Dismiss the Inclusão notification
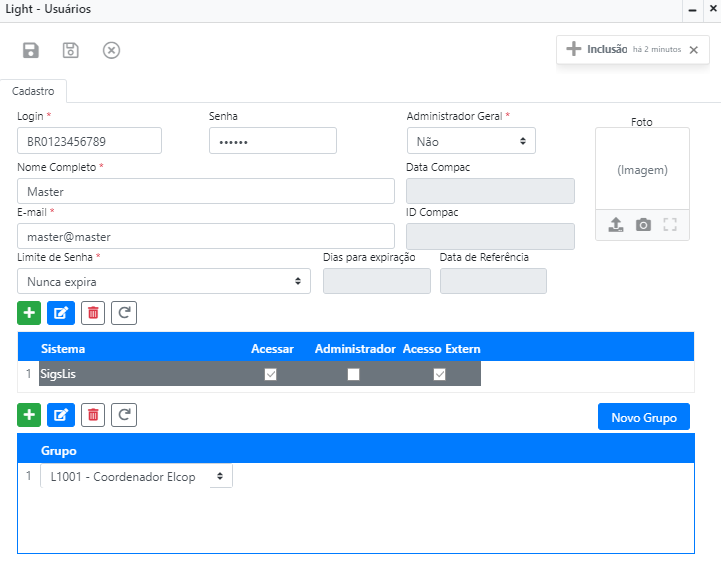The height and width of the screenshot is (570, 721). pyautogui.click(x=693, y=50)
